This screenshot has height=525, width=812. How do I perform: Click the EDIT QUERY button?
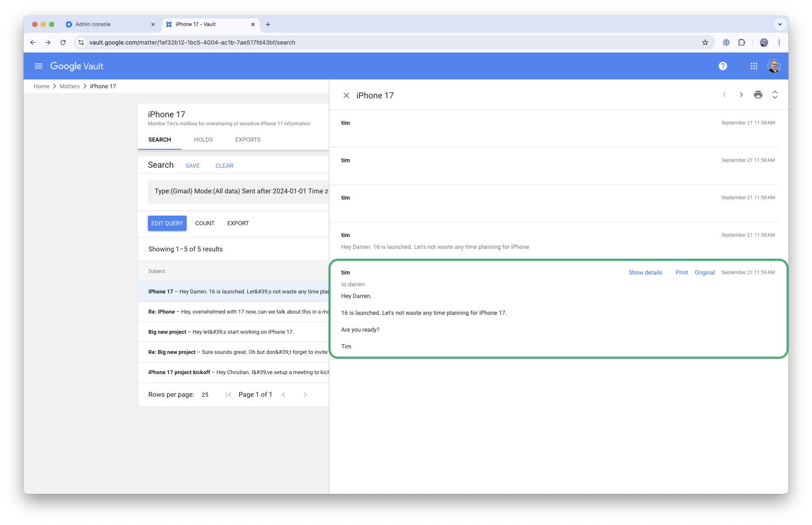point(167,223)
